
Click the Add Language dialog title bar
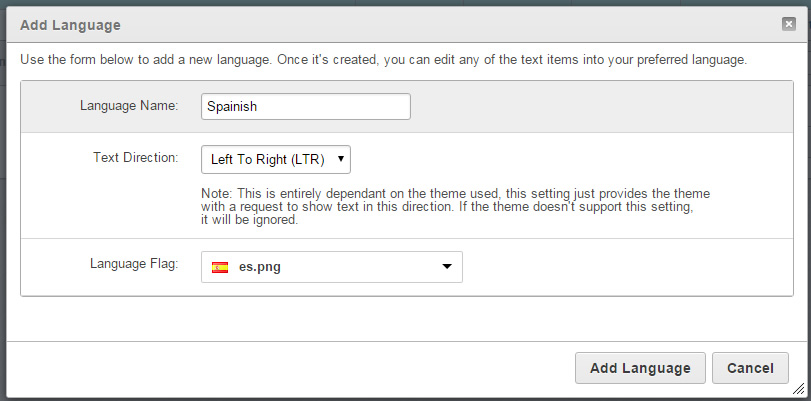pos(400,22)
